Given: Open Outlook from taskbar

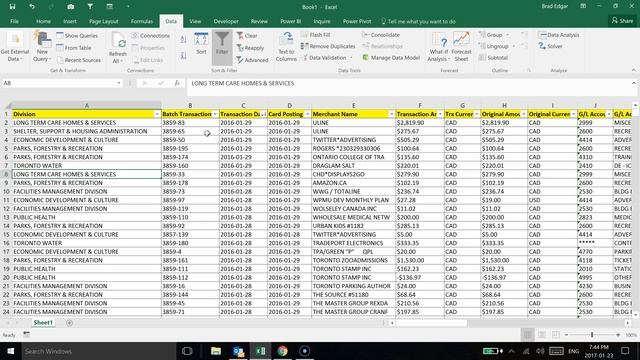Looking at the screenshot, I should coord(238,351).
